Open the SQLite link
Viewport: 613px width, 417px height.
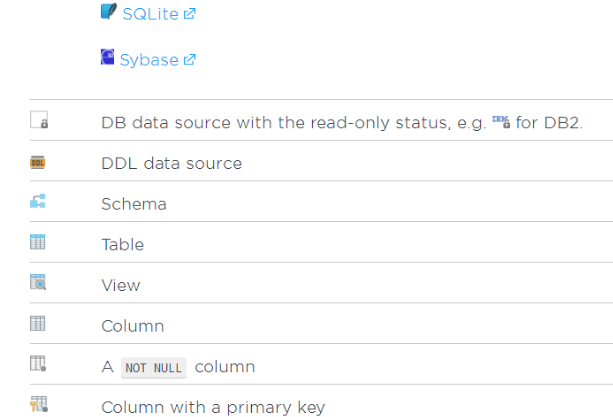149,14
